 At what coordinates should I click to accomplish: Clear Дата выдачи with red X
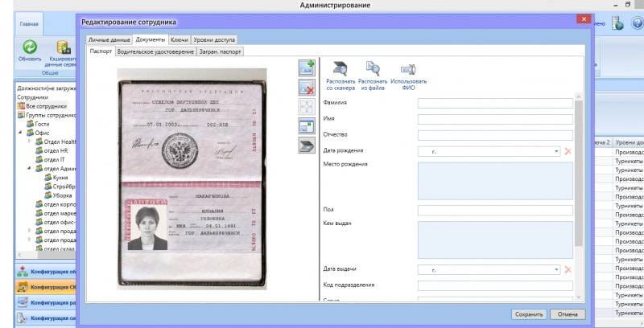[568, 269]
